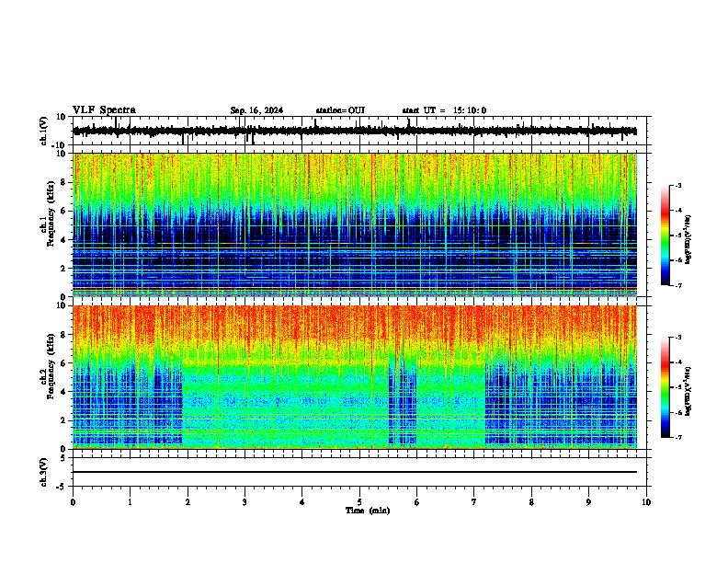Click the ch.2 color scale "-7" label
The image size is (728, 563).
(677, 437)
